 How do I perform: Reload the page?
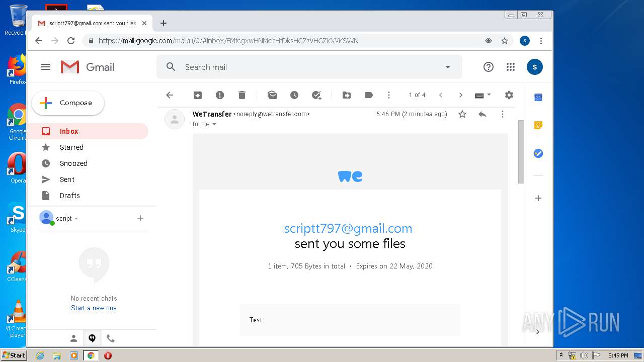click(71, 41)
